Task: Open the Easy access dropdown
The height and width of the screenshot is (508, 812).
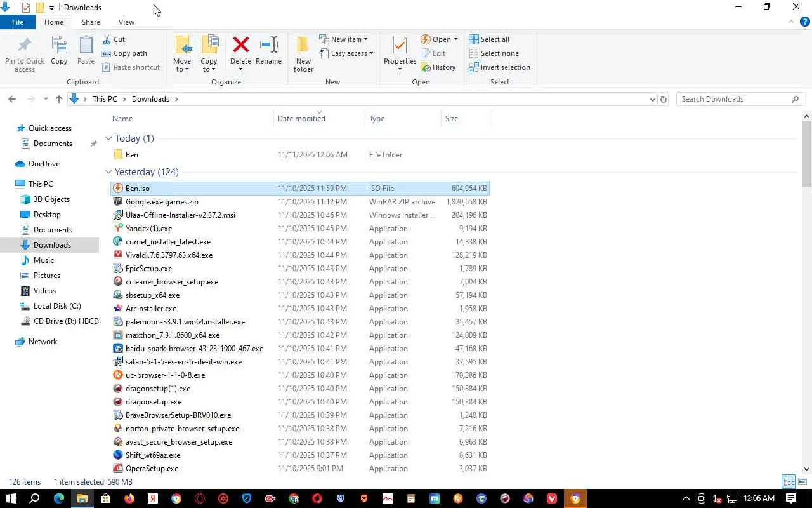Action: (346, 53)
